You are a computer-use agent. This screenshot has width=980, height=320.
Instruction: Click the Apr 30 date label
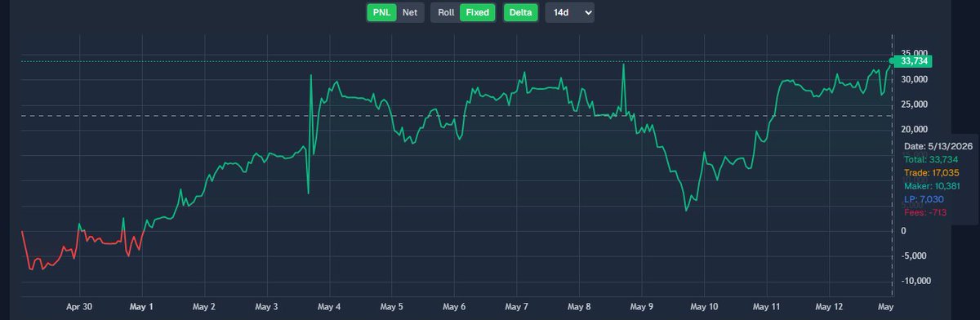(x=79, y=307)
